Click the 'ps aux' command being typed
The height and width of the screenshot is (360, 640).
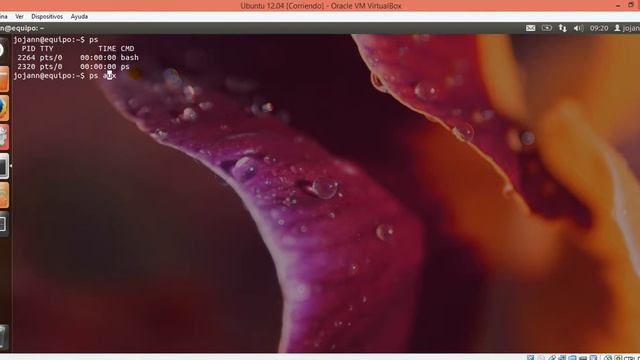coord(102,76)
